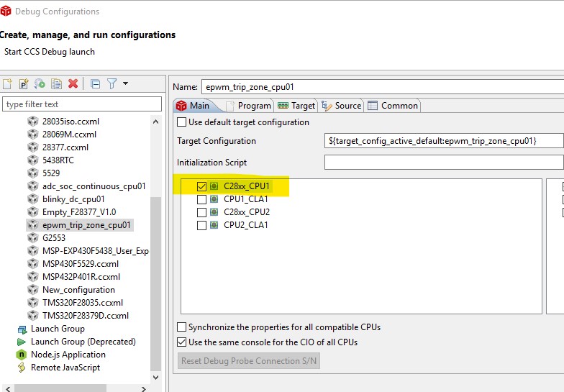Click the Export launch configuration icon
Image resolution: width=564 pixels, height=392 pixels.
[40, 83]
